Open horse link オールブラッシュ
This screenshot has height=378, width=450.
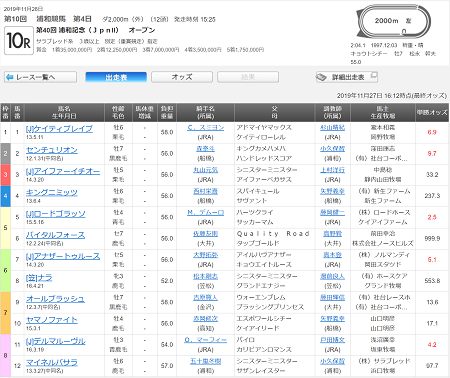click(55, 299)
